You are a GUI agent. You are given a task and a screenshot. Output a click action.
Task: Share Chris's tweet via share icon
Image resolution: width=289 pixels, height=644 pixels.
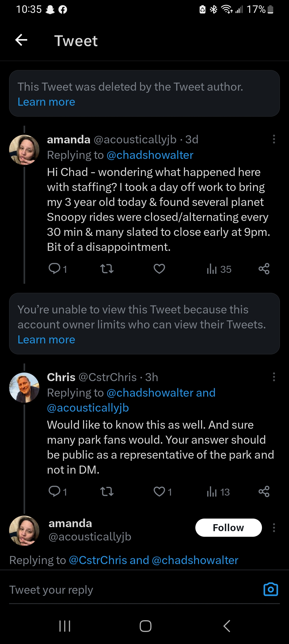tap(264, 492)
